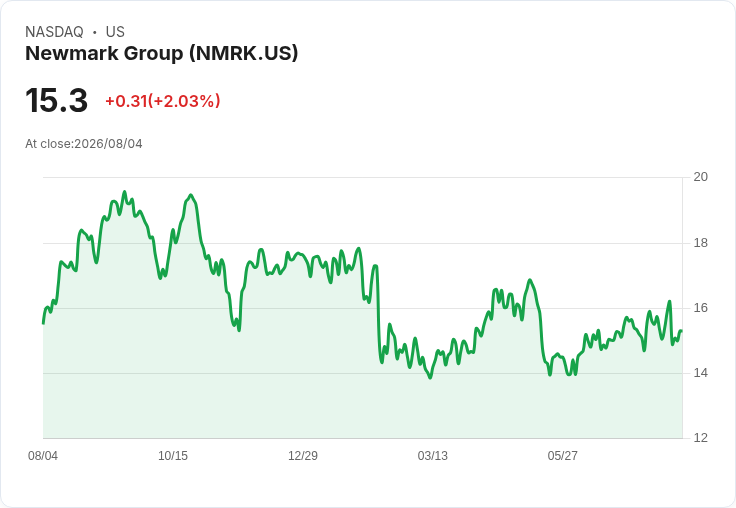Click the 03/13 x-axis date label
Viewport: 736px width, 508px height.
point(433,455)
